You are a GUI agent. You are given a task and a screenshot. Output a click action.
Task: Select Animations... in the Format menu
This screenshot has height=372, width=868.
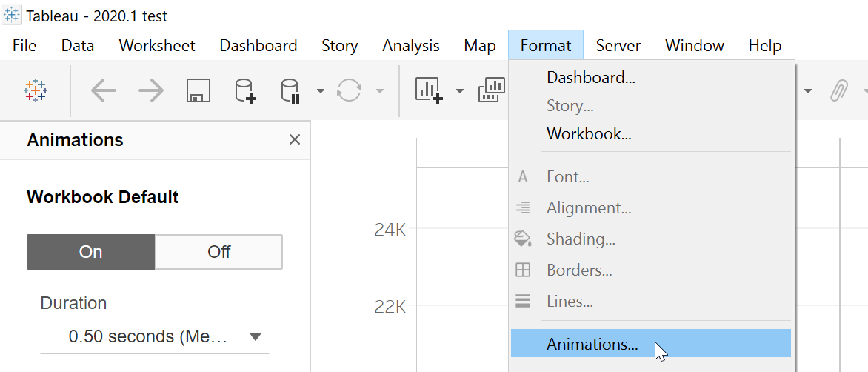point(592,344)
